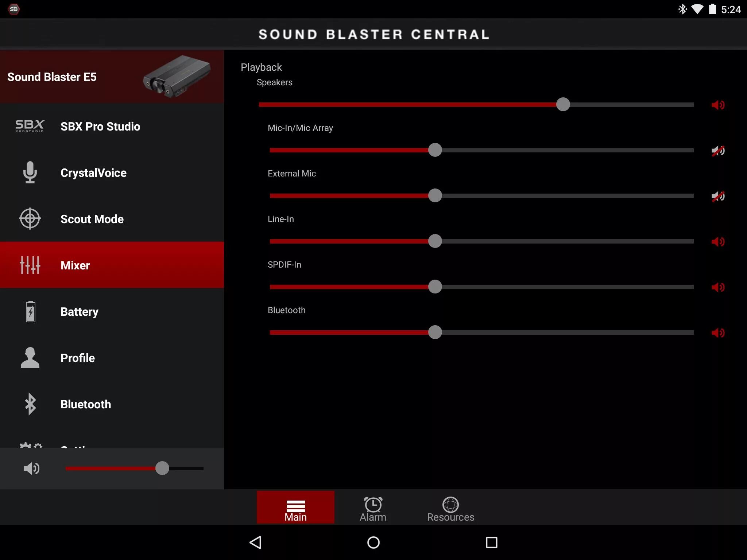This screenshot has height=560, width=747.
Task: Switch to the Alarm tab
Action: (x=373, y=509)
